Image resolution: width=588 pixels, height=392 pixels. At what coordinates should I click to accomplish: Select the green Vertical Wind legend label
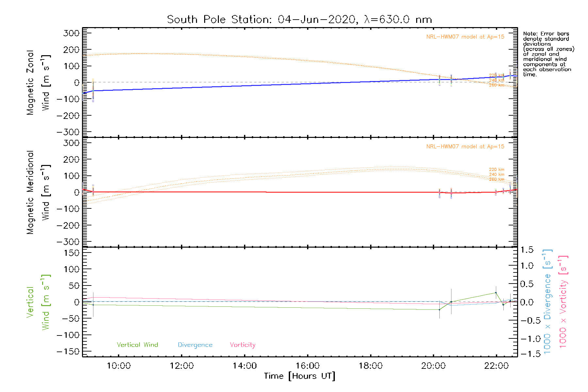137,345
